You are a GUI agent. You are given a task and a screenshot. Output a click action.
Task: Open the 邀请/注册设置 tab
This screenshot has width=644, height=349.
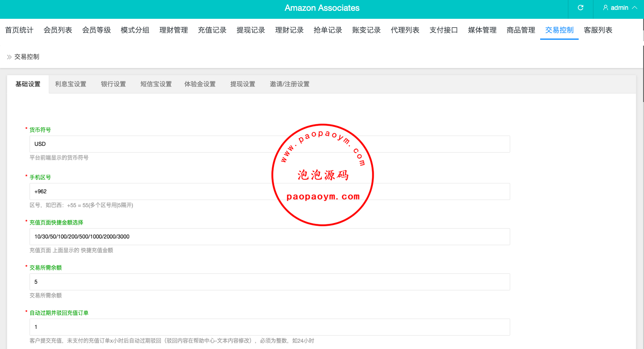[290, 84]
